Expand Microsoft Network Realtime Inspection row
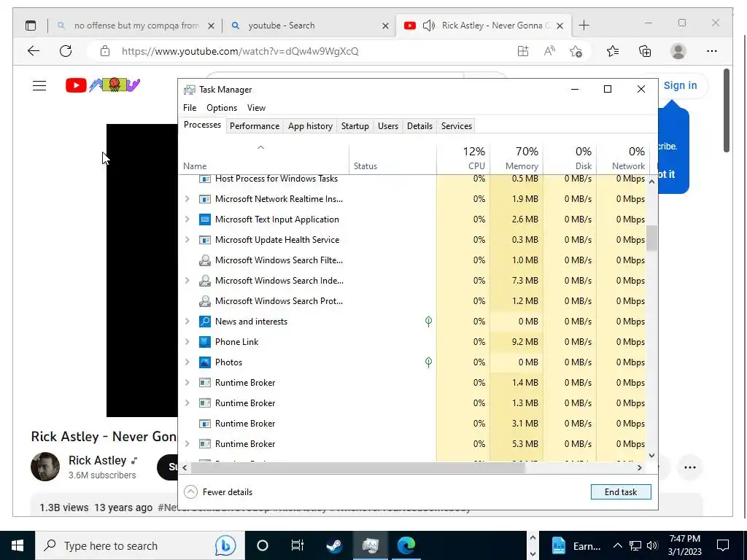The height and width of the screenshot is (560, 747). coord(187,199)
